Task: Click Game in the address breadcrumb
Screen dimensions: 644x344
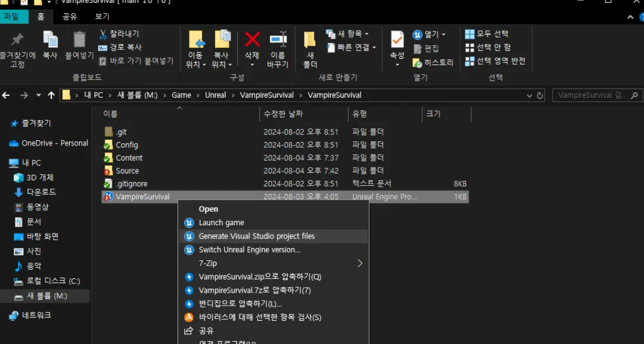Action: pos(181,95)
